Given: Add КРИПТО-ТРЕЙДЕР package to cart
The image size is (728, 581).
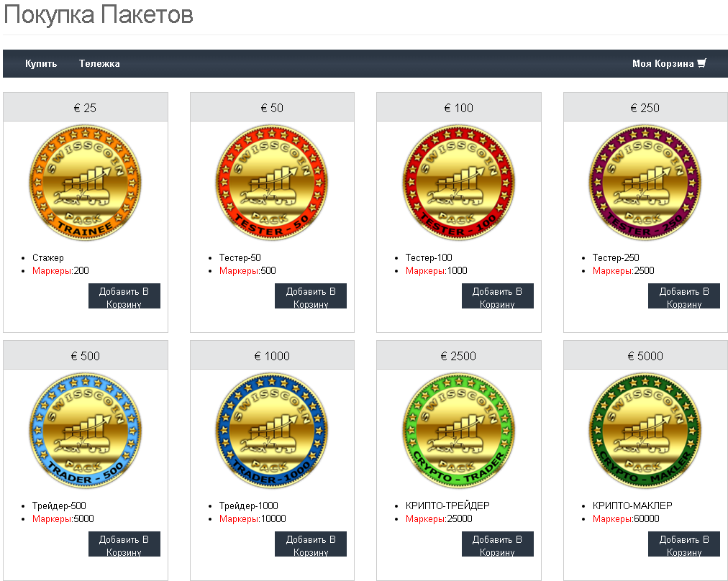Looking at the screenshot, I should click(497, 544).
